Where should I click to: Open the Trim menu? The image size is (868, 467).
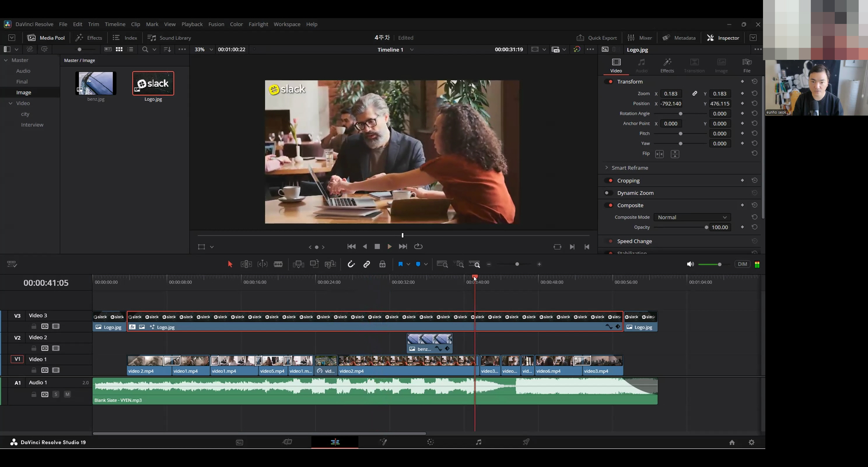[x=93, y=24]
